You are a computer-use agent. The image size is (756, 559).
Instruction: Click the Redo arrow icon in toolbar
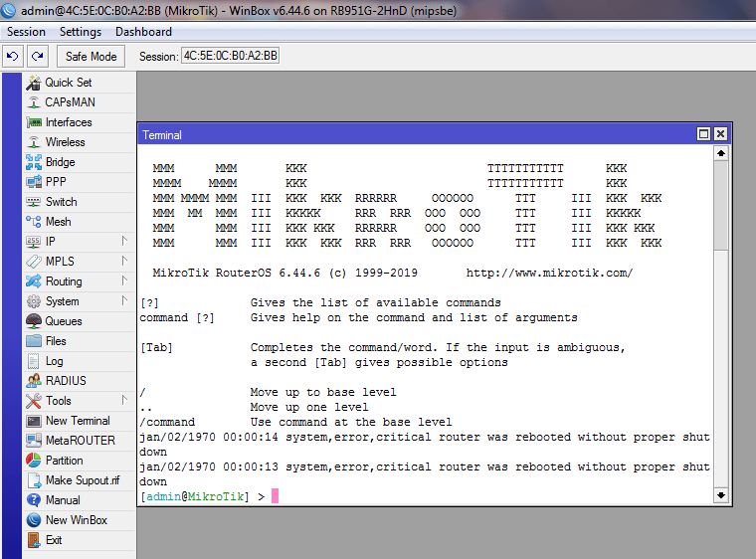pos(37,57)
